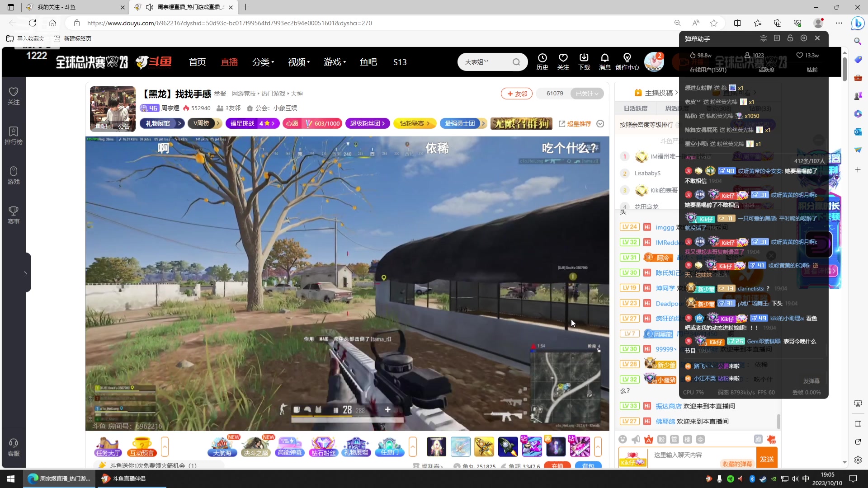Toggle the 滤 chat filter
Image resolution: width=868 pixels, height=488 pixels.
tap(758, 439)
